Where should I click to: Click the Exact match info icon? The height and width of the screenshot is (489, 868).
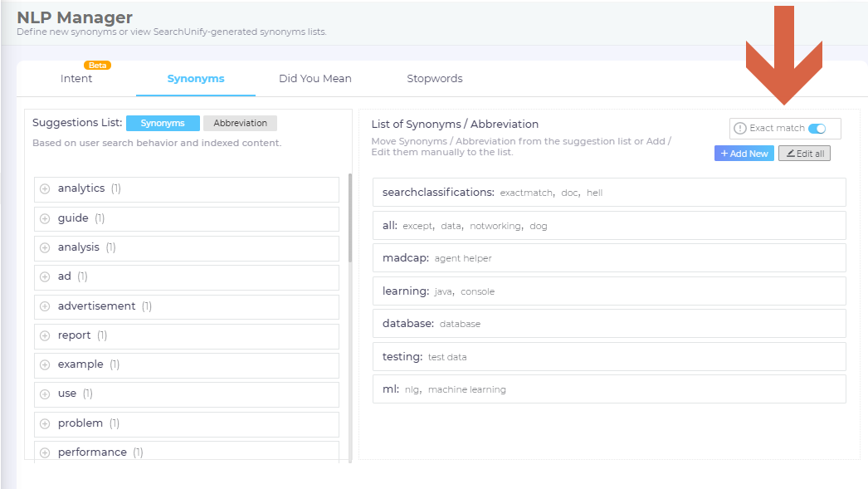[x=740, y=129]
